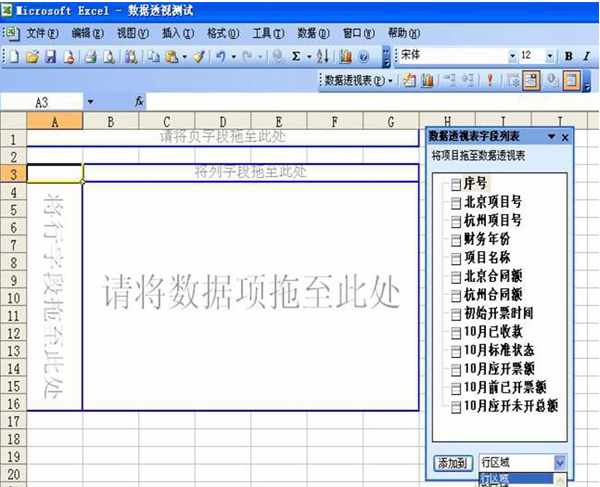Open the 编辑 menu

coord(87,34)
